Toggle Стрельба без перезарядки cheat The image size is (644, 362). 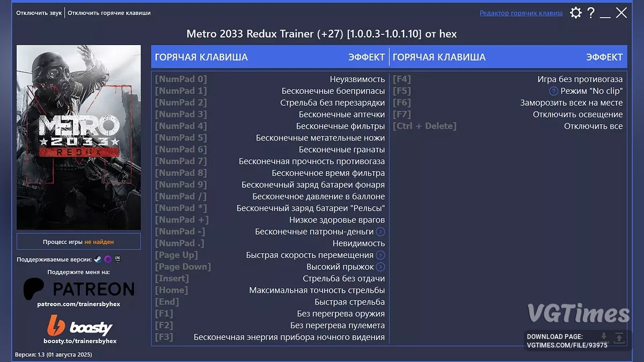coord(333,103)
